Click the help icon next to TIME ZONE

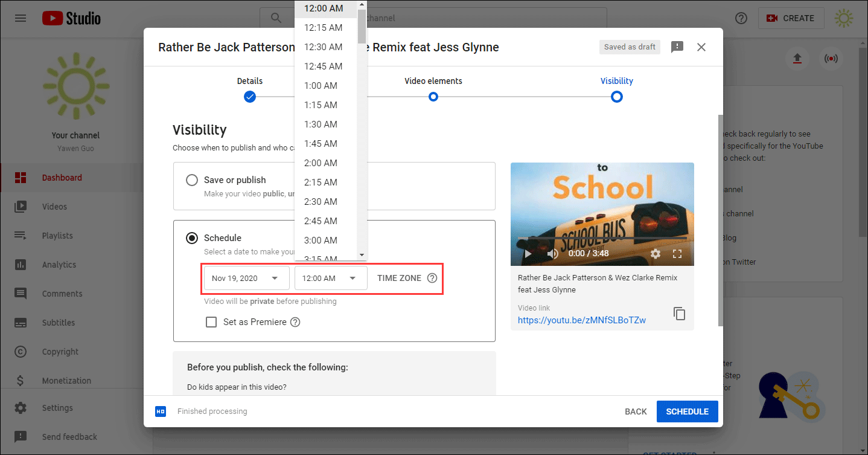(432, 279)
